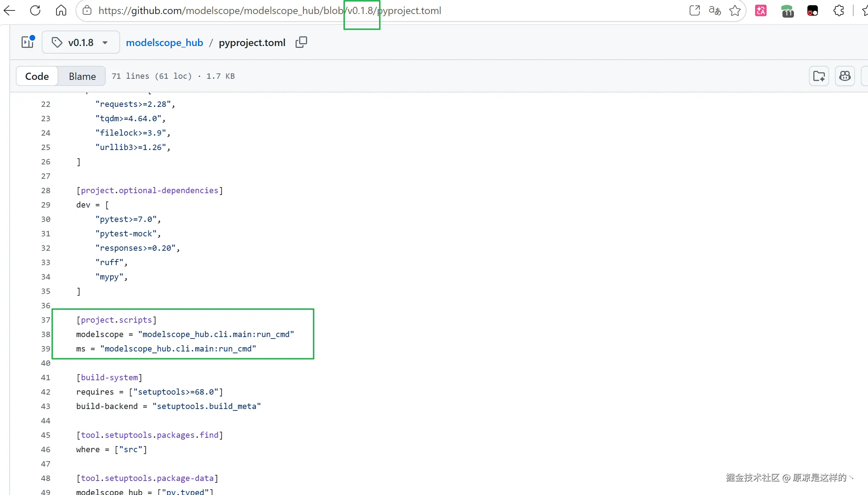The height and width of the screenshot is (495, 868).
Task: Click the [project.scripts] header text
Action: pos(117,320)
